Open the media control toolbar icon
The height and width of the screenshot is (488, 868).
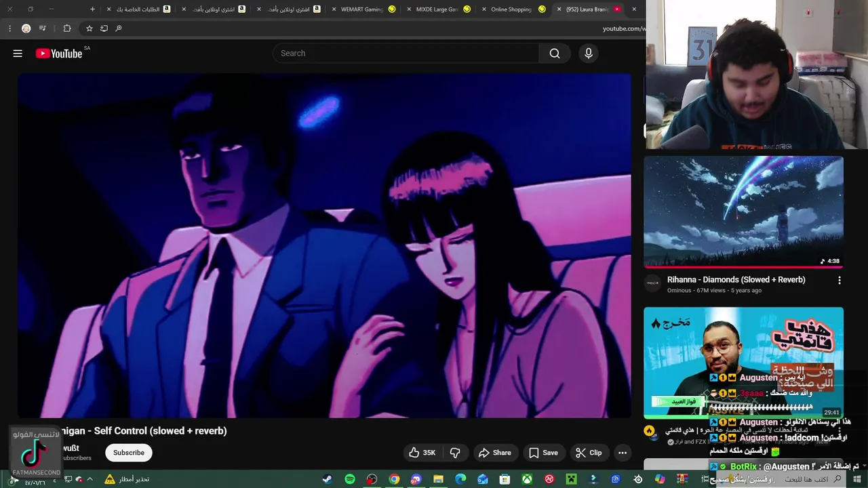click(43, 28)
